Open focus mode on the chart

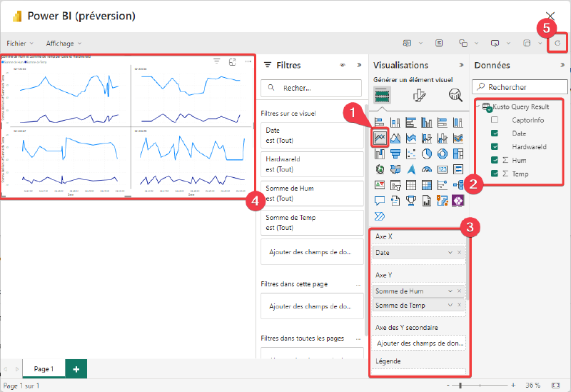pyautogui.click(x=233, y=62)
